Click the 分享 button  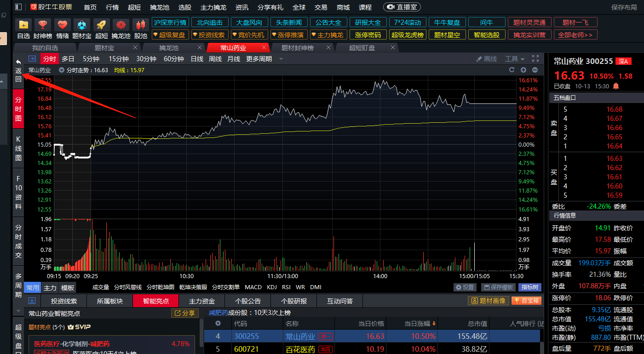point(184,313)
